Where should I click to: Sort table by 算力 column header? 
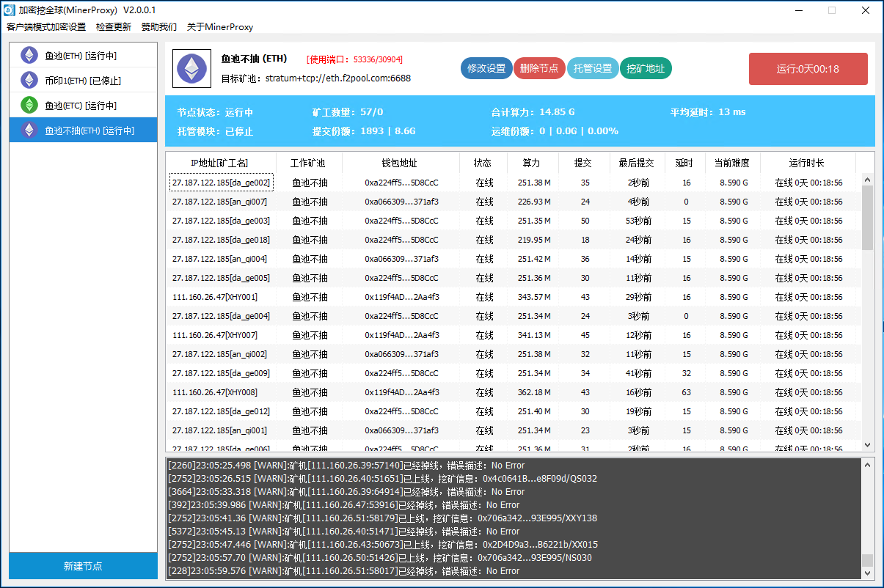click(x=532, y=163)
